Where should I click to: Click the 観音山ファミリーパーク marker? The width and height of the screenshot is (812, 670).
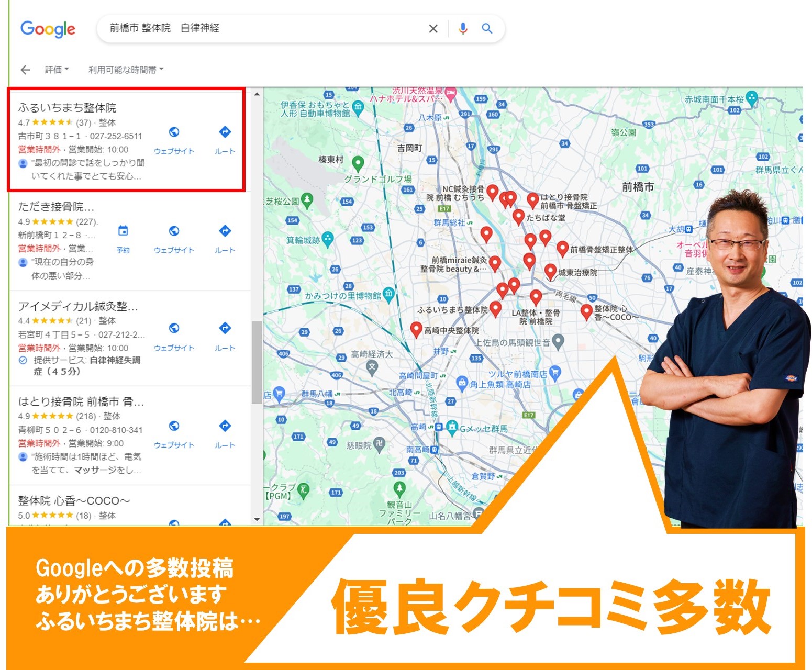pyautogui.click(x=399, y=489)
